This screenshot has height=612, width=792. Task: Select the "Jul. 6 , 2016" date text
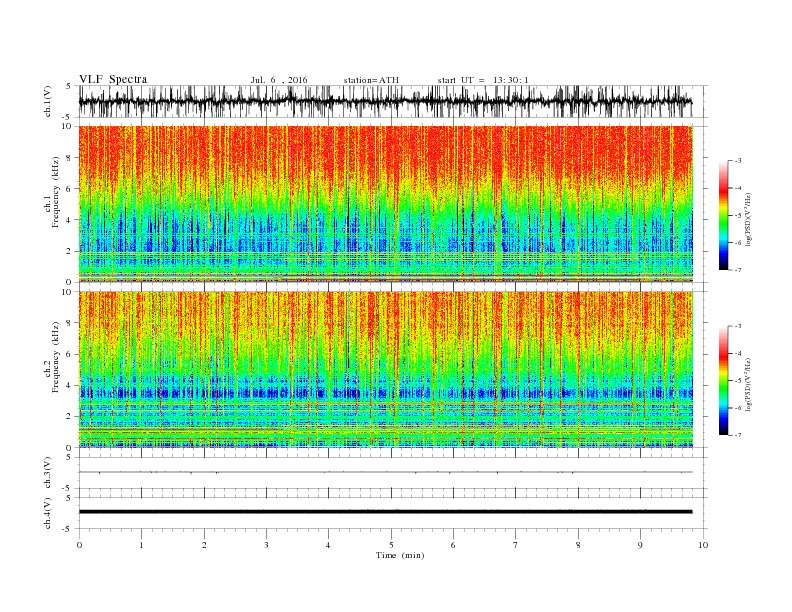(x=279, y=80)
